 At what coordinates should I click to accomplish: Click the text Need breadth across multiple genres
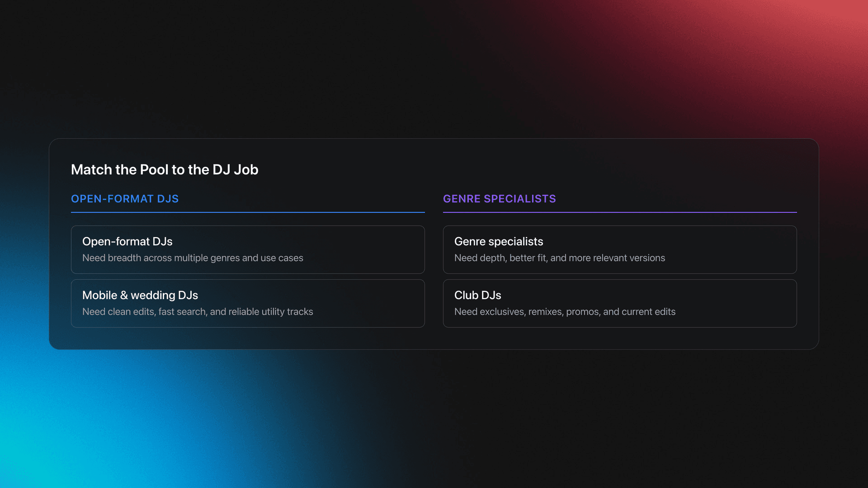193,258
